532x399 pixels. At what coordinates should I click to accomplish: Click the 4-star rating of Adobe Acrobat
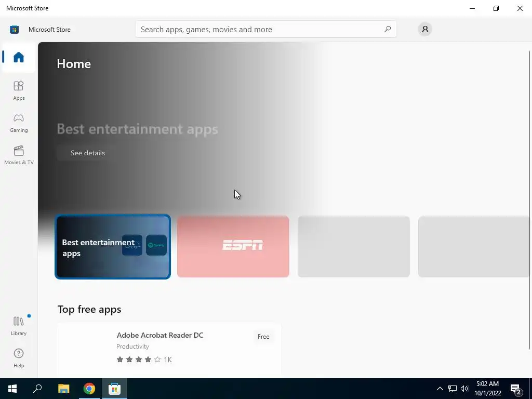pos(138,360)
